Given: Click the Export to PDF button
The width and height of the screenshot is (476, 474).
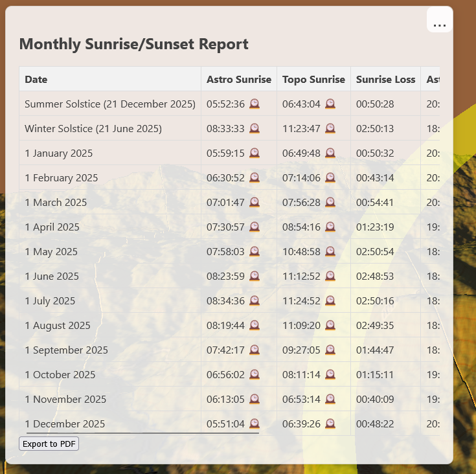Looking at the screenshot, I should [x=49, y=444].
